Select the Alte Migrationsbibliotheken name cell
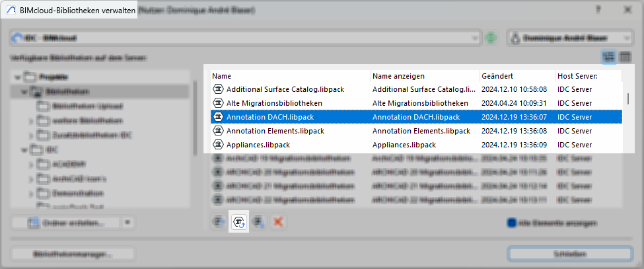This screenshot has width=644, height=269. [274, 103]
